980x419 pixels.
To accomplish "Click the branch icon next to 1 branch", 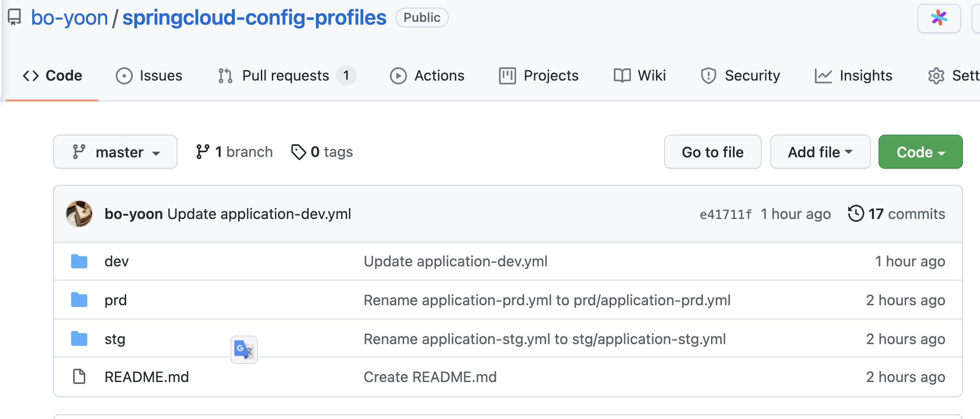I will coord(203,152).
